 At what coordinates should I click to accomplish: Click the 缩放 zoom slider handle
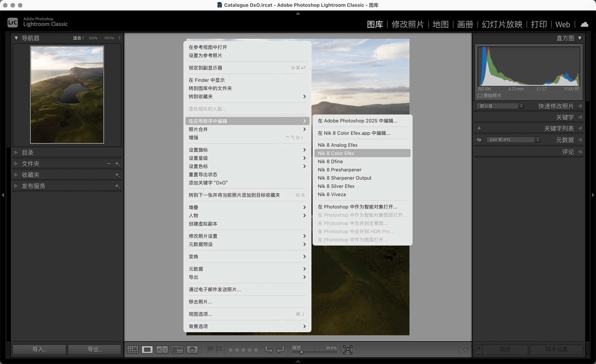(302, 352)
